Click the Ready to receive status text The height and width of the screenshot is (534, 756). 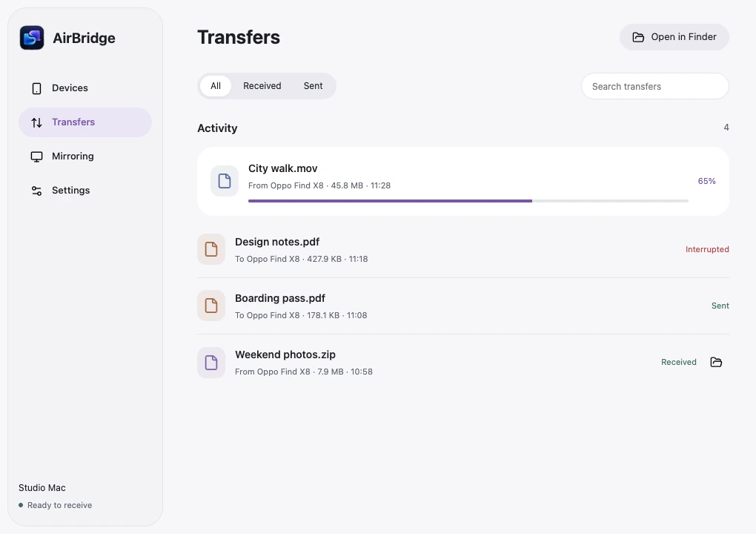click(60, 505)
